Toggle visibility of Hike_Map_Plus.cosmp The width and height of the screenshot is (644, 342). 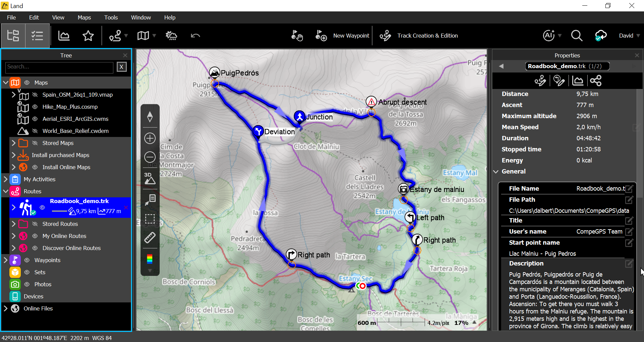pos(35,107)
